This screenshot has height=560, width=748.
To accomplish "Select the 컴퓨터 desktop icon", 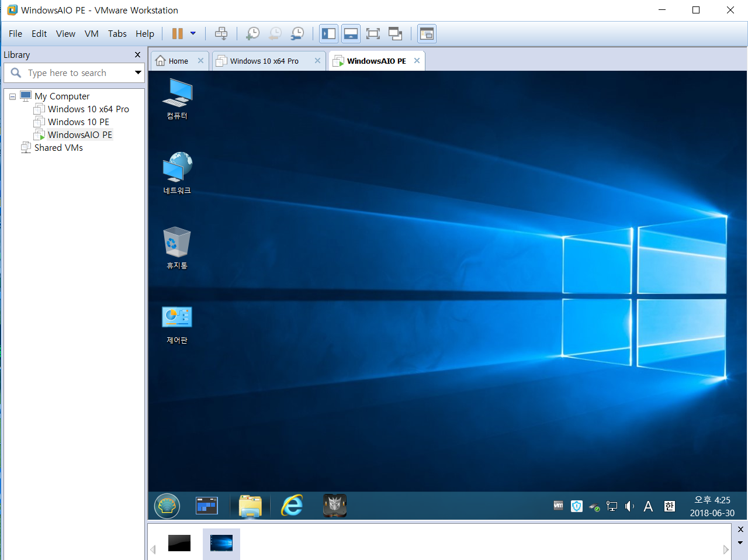I will (x=177, y=99).
